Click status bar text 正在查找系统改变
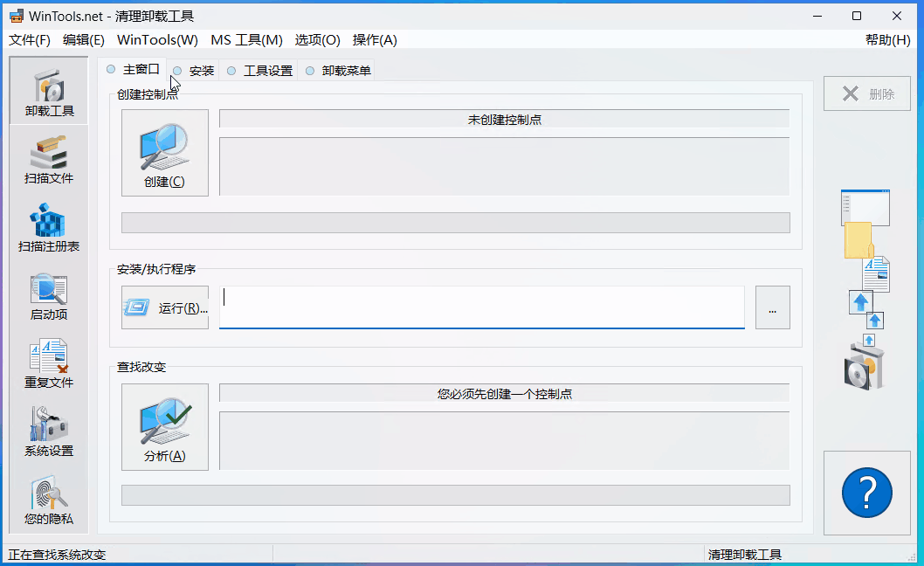This screenshot has width=924, height=566. click(x=57, y=555)
